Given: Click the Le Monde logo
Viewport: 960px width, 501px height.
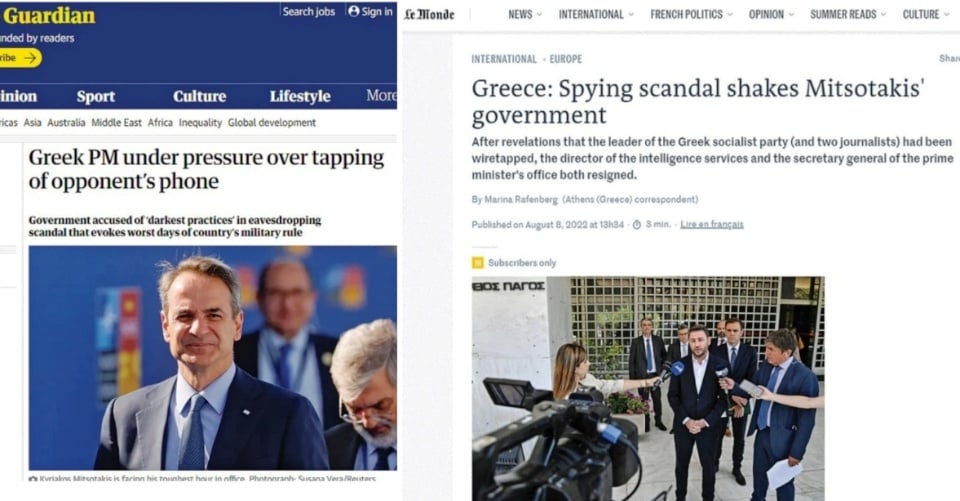Looking at the screenshot, I should pyautogui.click(x=429, y=15).
